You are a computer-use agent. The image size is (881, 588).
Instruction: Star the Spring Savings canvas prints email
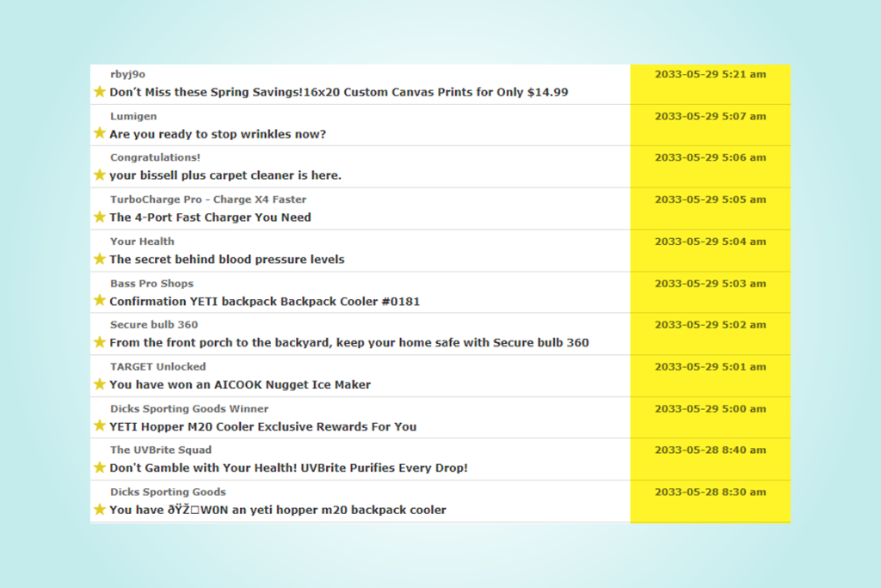click(100, 91)
